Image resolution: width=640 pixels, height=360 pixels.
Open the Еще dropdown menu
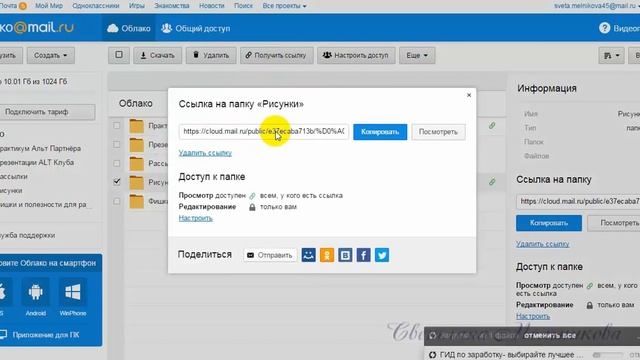click(417, 55)
